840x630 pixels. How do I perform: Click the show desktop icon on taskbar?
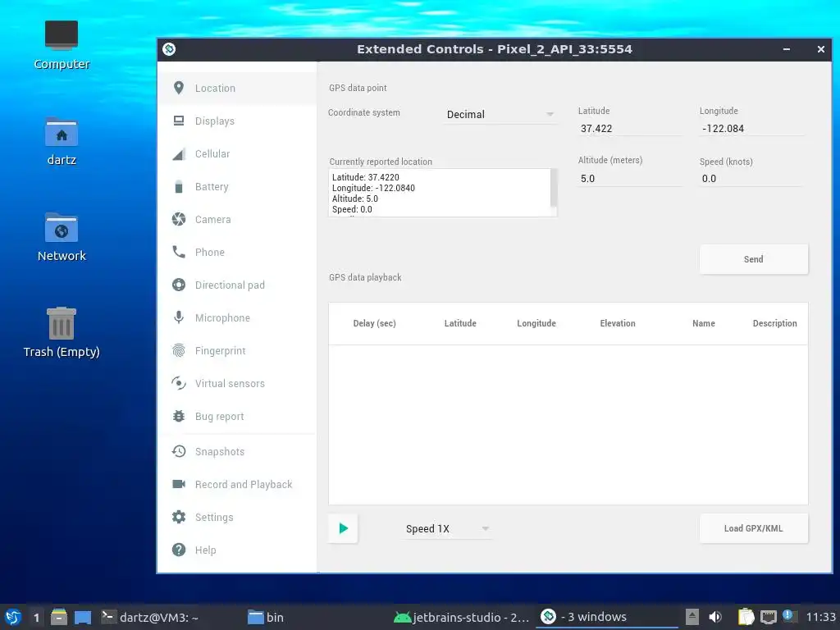pyautogui.click(x=83, y=617)
